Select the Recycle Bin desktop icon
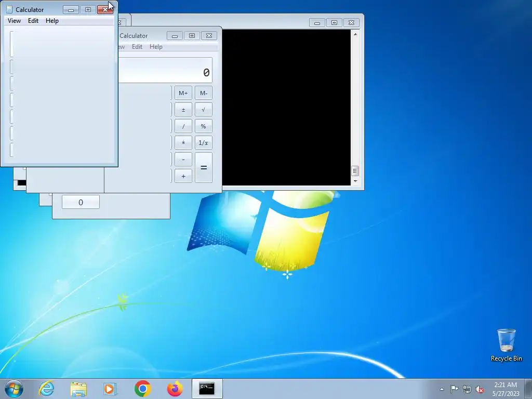The width and height of the screenshot is (532, 399). (x=506, y=345)
